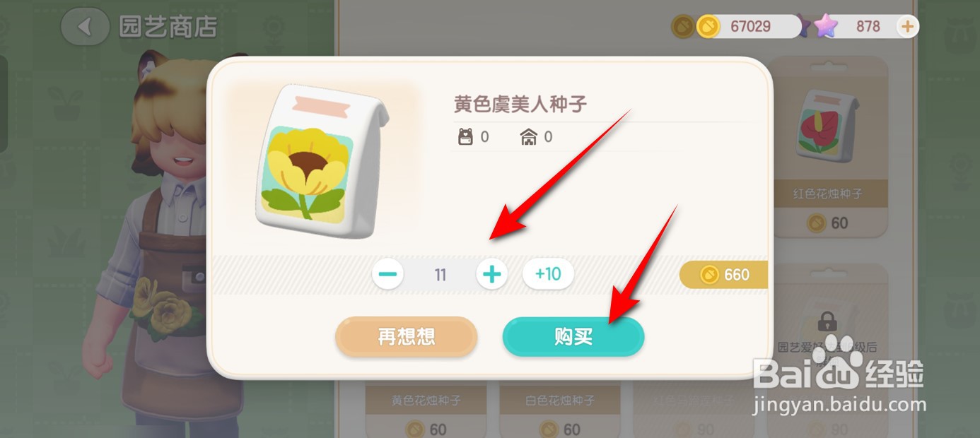Viewport: 980px width, 438px height.
Task: Tap the warehouse count icon
Action: tap(528, 137)
